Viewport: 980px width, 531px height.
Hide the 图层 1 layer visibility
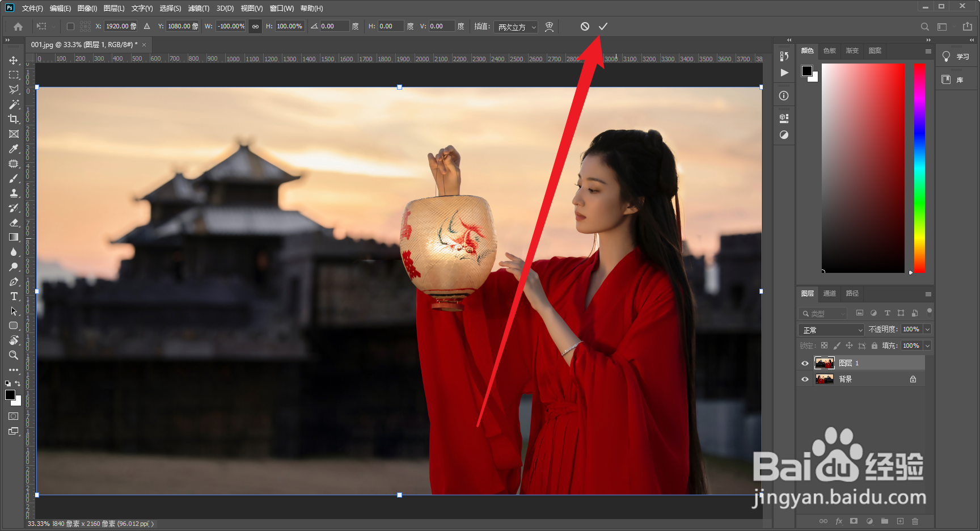tap(805, 363)
